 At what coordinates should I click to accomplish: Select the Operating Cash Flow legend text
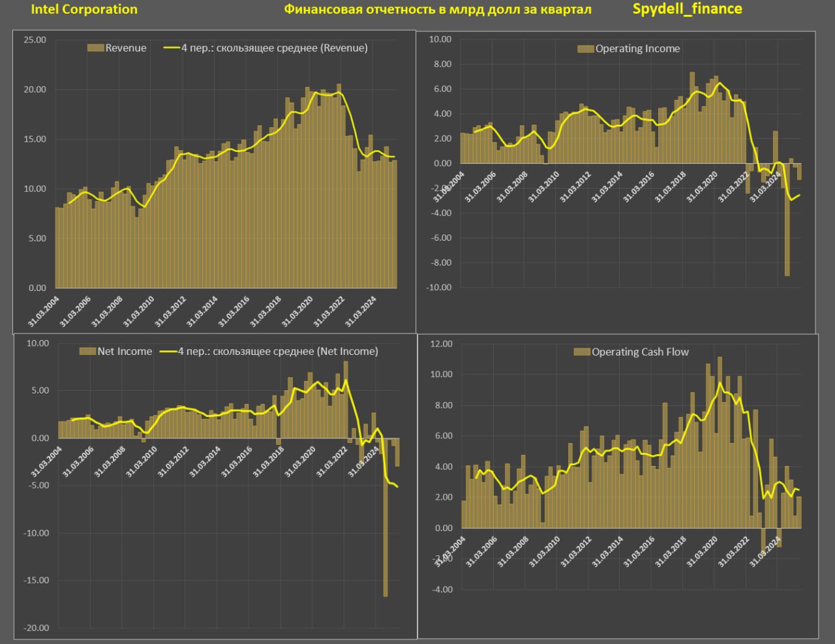640,352
